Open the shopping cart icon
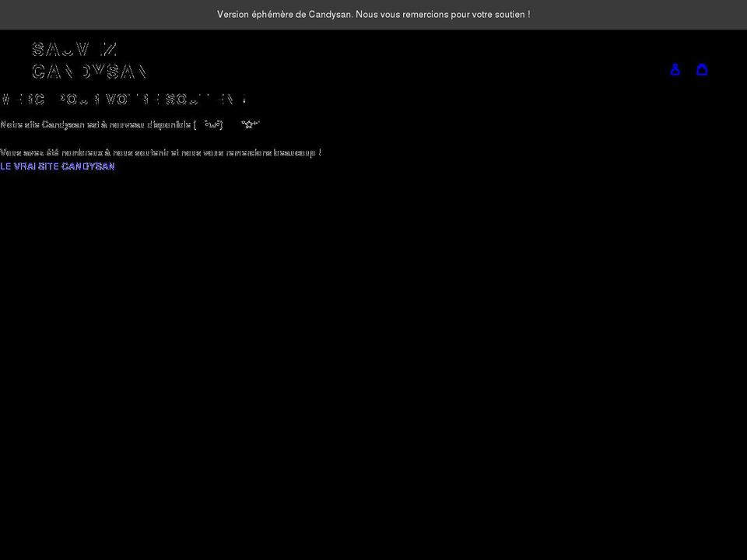 pyautogui.click(x=702, y=69)
